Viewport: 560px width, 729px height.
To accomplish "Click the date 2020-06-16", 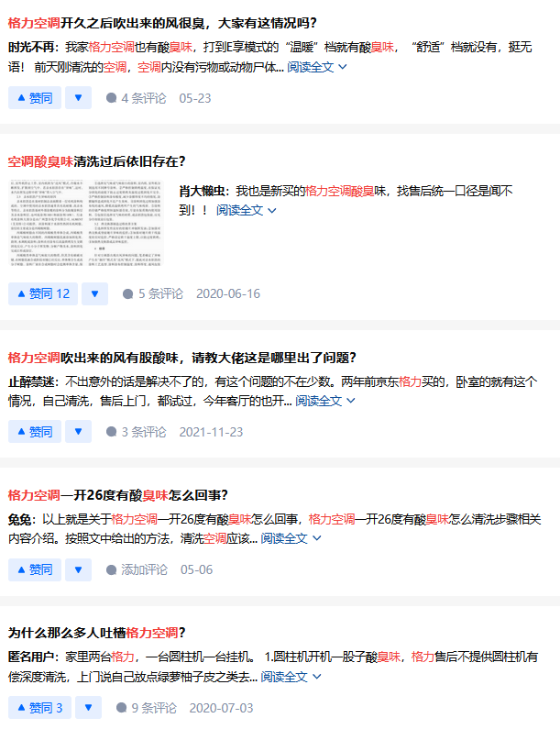I will pos(228,293).
